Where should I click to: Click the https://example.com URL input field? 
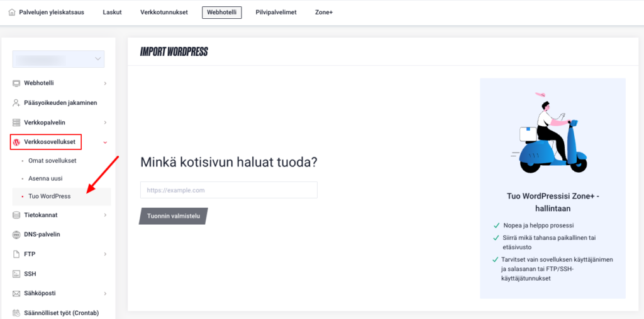228,190
